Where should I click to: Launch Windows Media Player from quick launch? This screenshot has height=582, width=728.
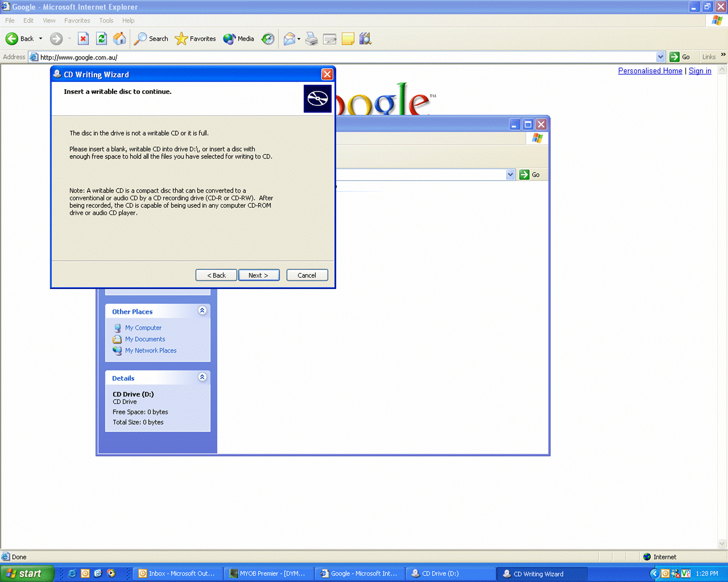pos(111,573)
